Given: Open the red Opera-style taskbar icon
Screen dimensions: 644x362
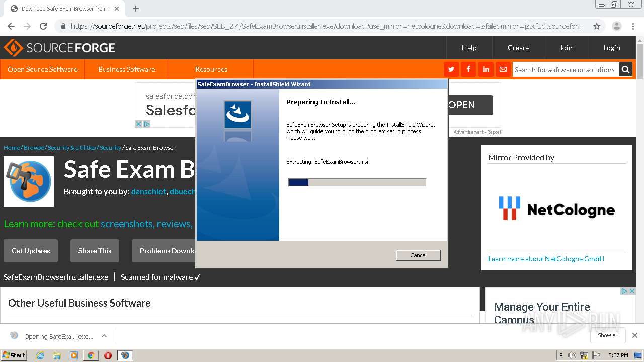Looking at the screenshot, I should 108,355.
